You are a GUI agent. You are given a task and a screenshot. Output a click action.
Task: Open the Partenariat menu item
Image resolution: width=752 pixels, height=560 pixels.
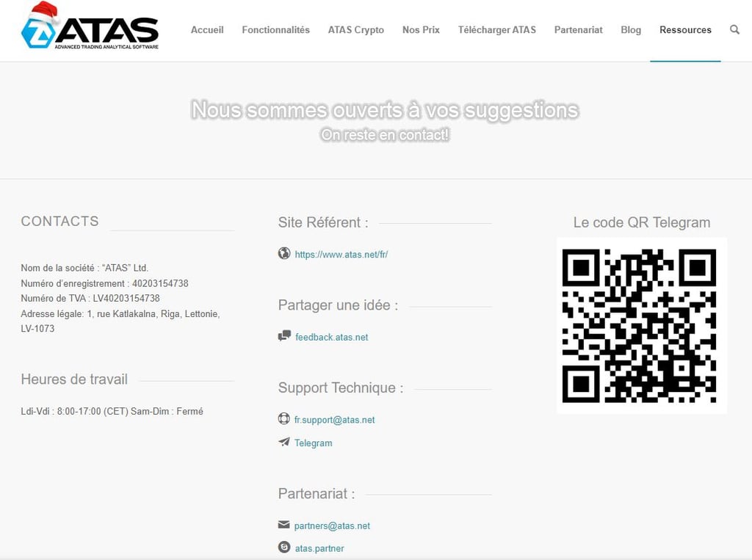pos(578,30)
